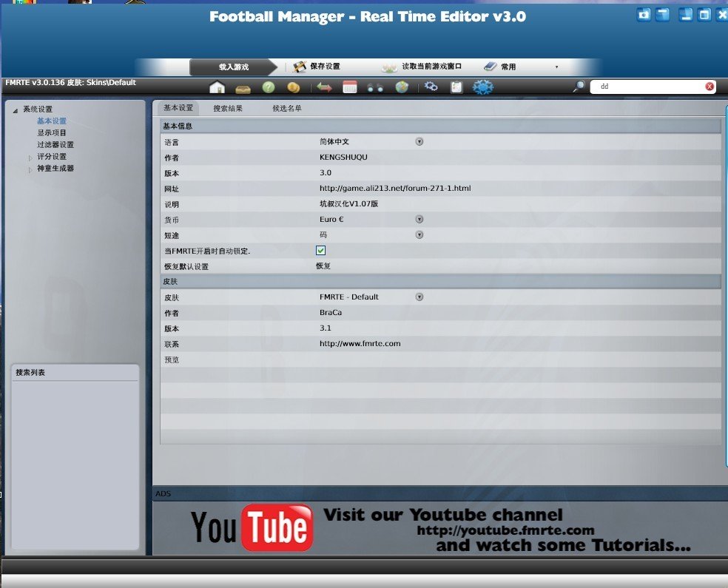This screenshot has width=728, height=588.
Task: Click the 载入游戏 load game button
Action: [x=234, y=67]
